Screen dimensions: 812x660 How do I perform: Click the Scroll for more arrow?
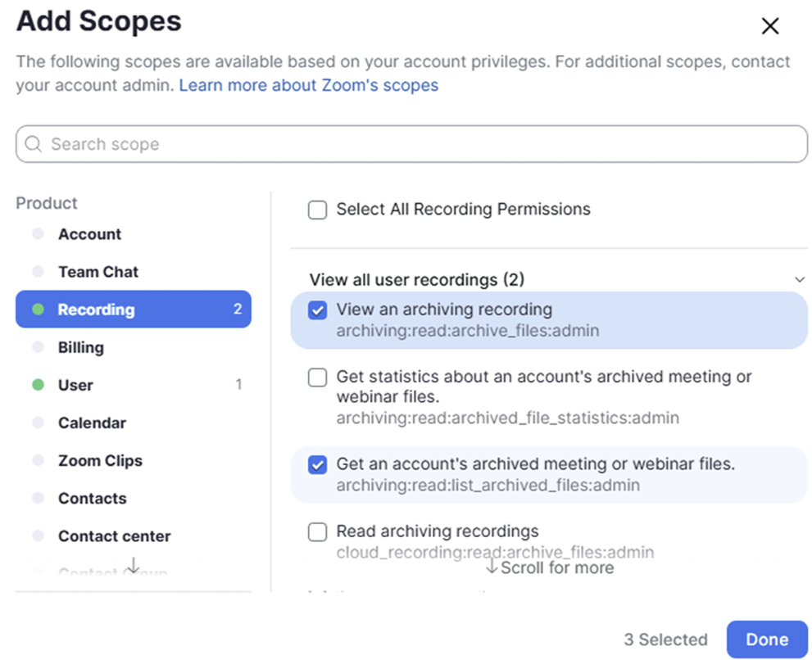click(492, 567)
